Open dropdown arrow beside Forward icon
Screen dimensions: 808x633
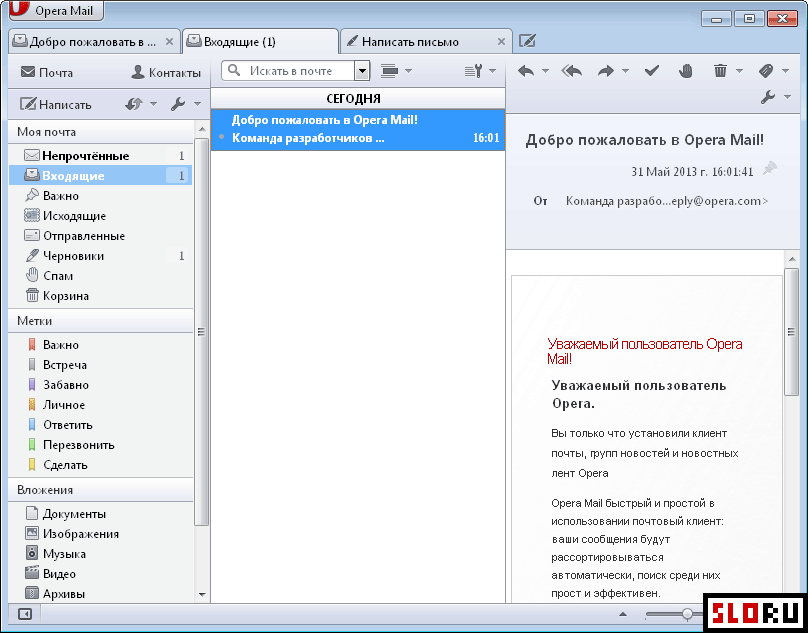[x=625, y=72]
